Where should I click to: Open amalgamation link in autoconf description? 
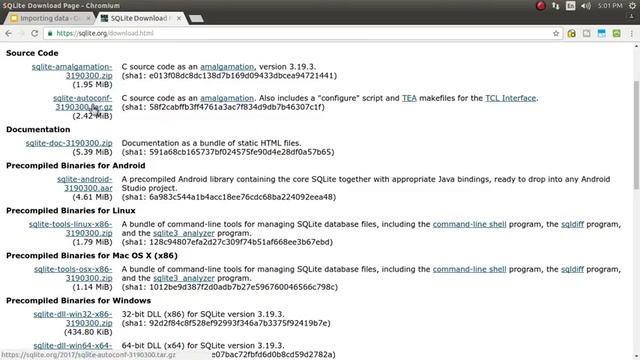(x=227, y=98)
